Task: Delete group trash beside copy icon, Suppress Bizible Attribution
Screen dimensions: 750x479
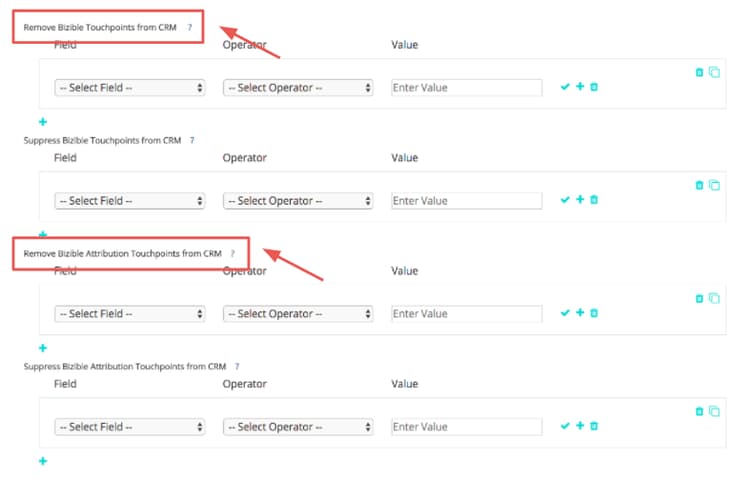Action: (699, 412)
